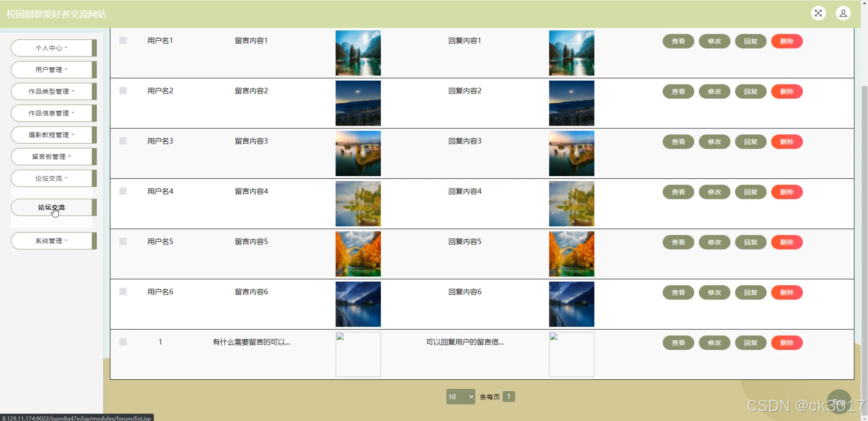Screen dimensions: 868x421
Task: Click 回复 for 用户名3 row
Action: pyautogui.click(x=751, y=142)
